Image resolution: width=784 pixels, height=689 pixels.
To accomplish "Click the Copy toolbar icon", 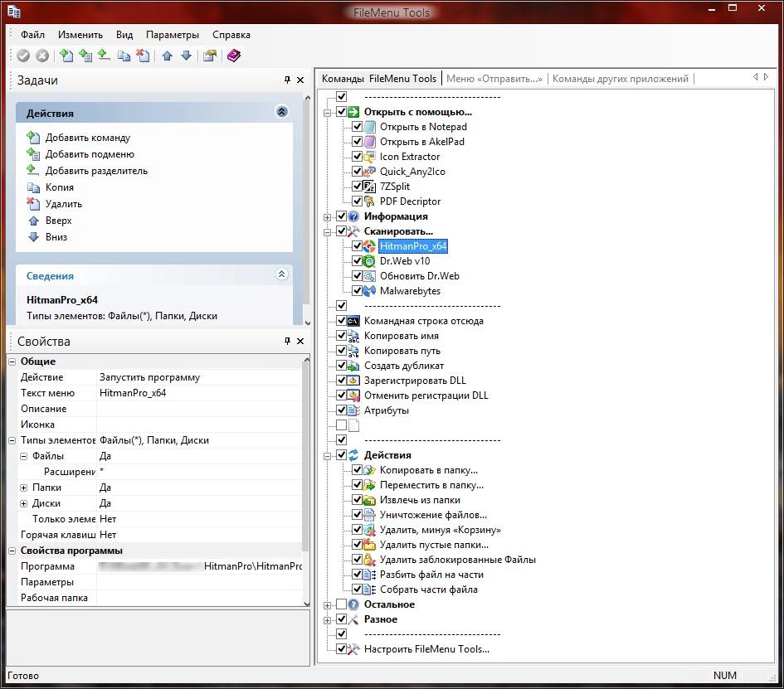I will pos(124,56).
